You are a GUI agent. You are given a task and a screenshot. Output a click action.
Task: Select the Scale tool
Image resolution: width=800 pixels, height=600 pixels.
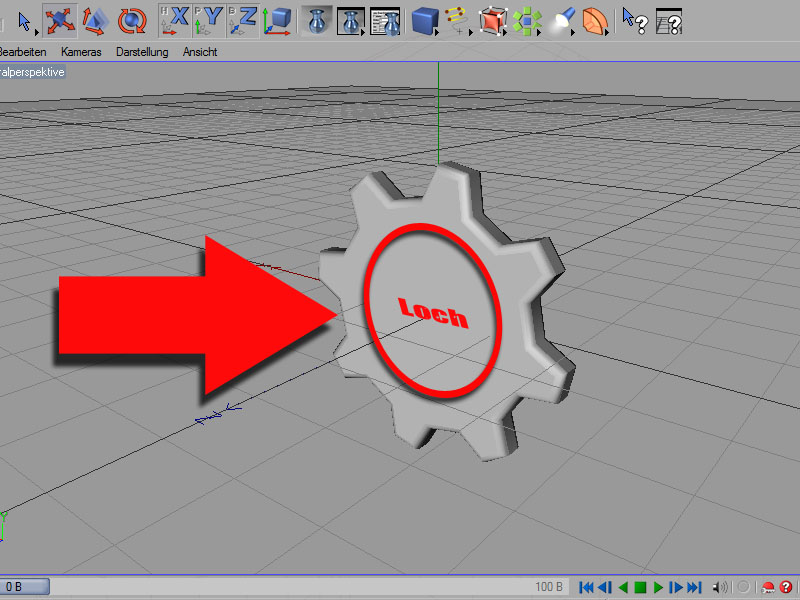pyautogui.click(x=95, y=21)
